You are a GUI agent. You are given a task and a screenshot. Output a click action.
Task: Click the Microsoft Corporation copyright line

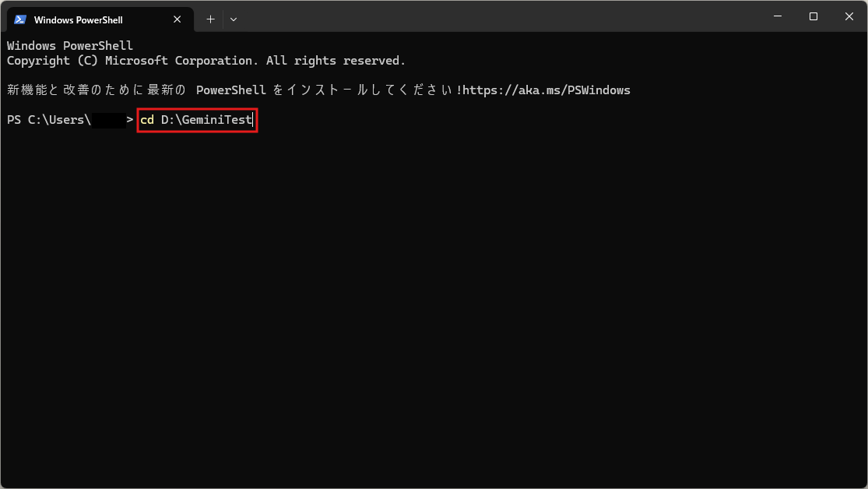206,61
